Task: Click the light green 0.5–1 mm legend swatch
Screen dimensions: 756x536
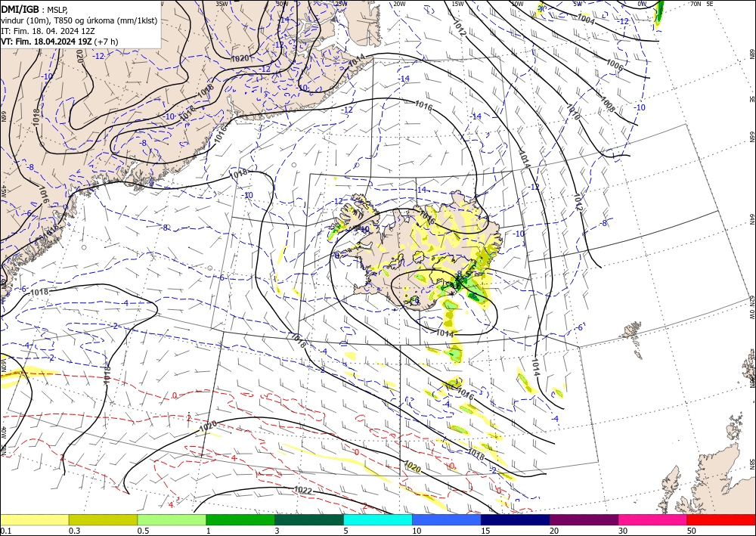Action: pos(172,519)
